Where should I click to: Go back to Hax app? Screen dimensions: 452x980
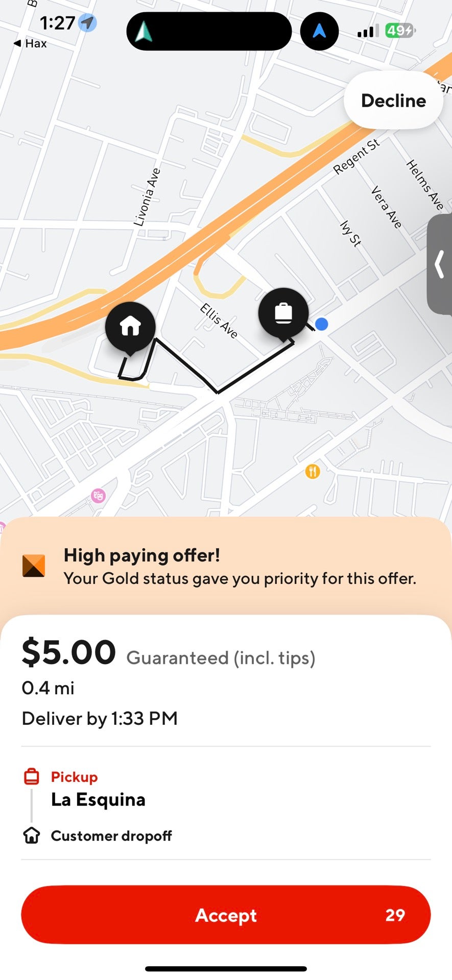tap(31, 44)
